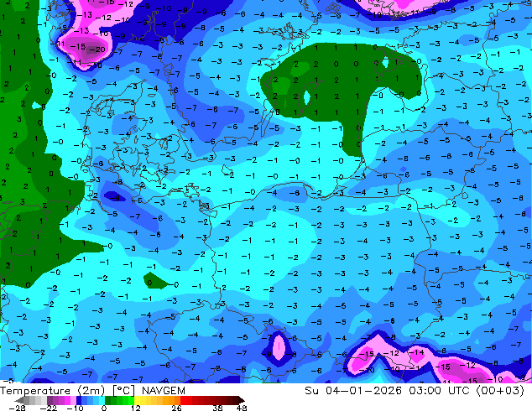Click the '38' legend label
This screenshot has height=411, width=532.
(x=218, y=408)
